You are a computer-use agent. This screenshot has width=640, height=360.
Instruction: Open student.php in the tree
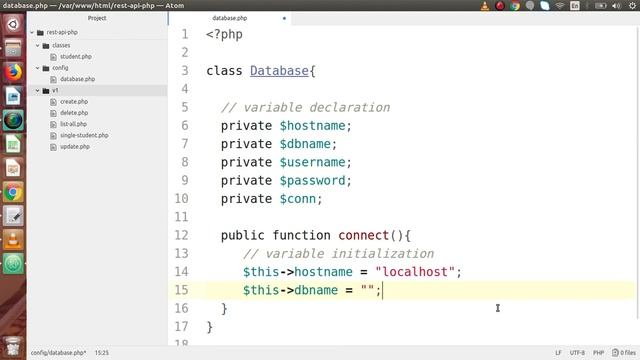[x=76, y=57]
